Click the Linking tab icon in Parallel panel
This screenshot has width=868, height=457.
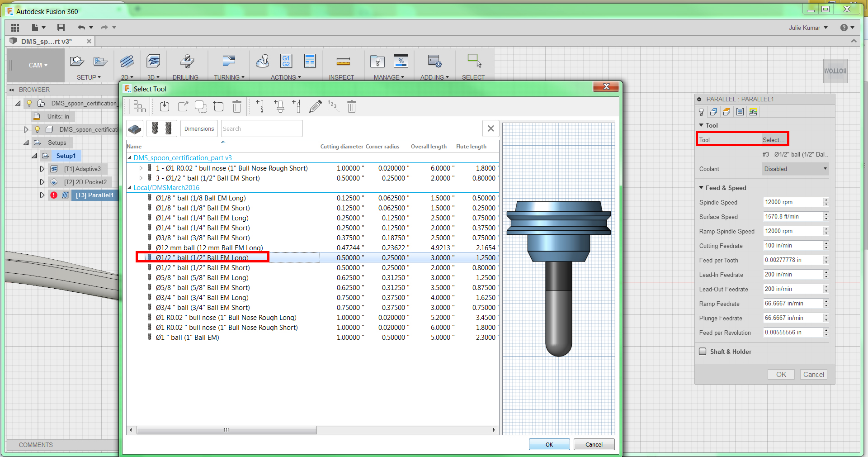coord(753,112)
